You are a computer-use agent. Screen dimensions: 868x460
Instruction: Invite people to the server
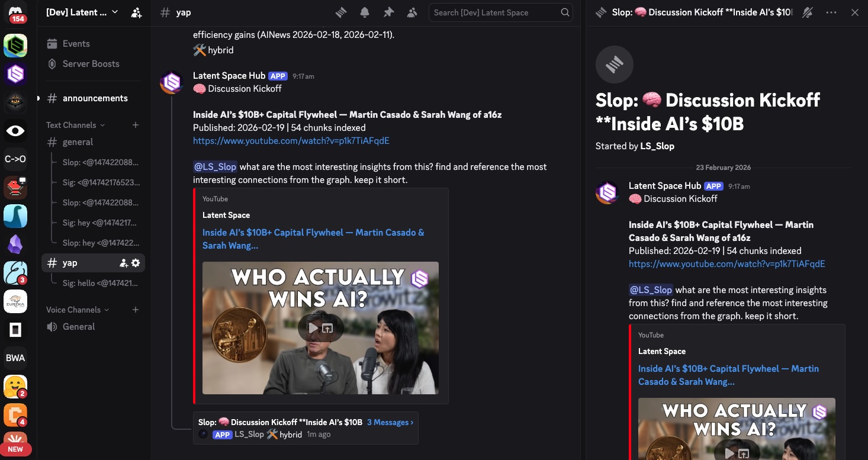click(136, 12)
